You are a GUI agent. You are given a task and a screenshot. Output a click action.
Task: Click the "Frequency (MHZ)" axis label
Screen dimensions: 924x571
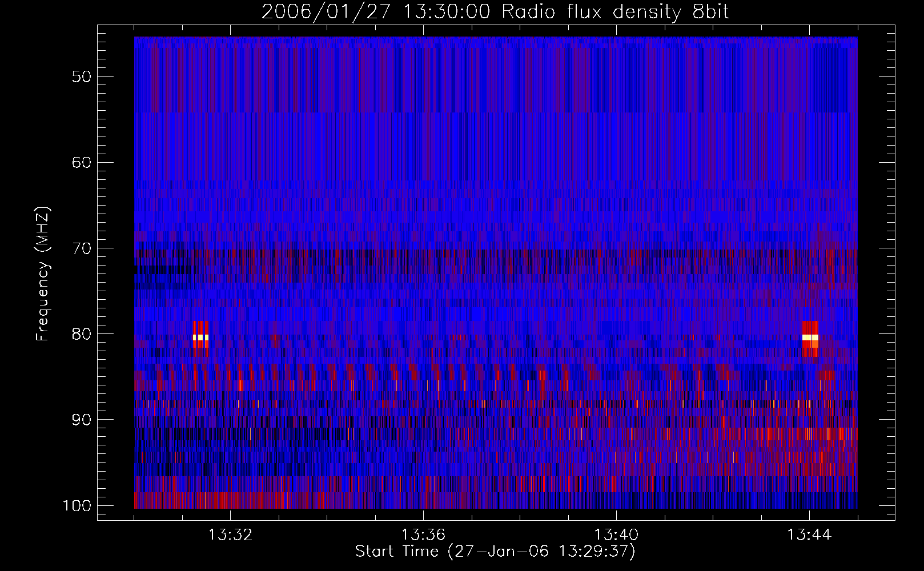43,274
